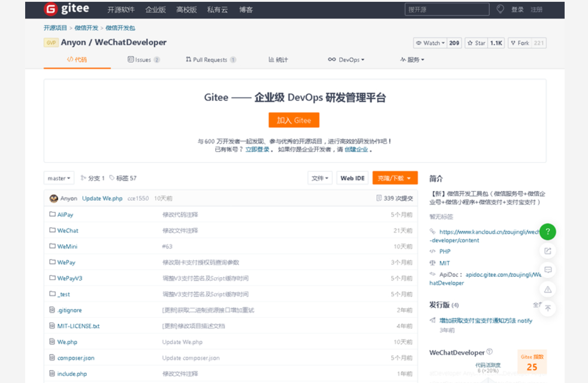Click the Gitee 指数 25 badge
Viewport: 588px width, 383px height.
532,362
